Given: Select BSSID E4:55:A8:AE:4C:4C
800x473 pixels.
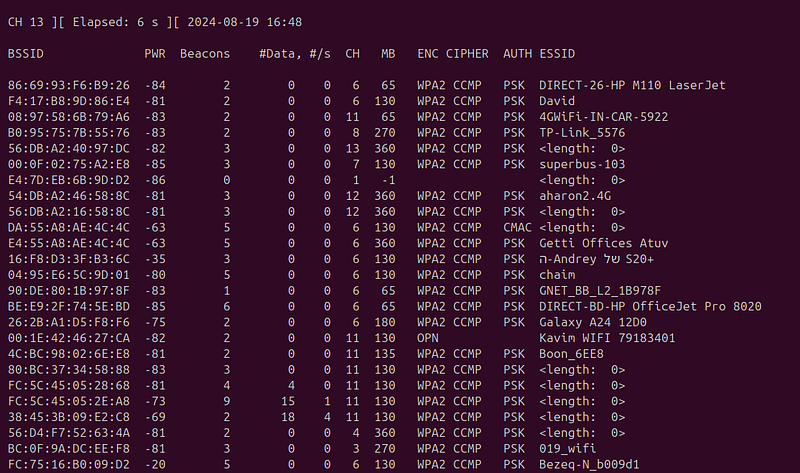Looking at the screenshot, I should tap(68, 244).
